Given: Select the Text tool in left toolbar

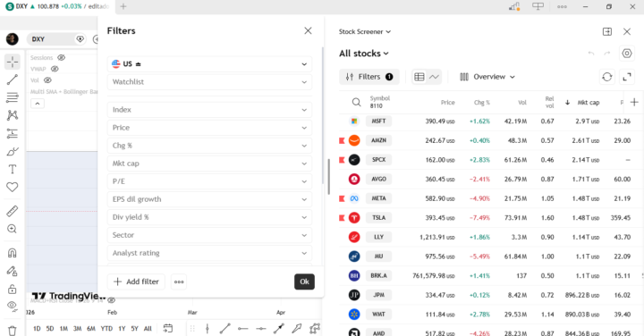Looking at the screenshot, I should tap(13, 169).
